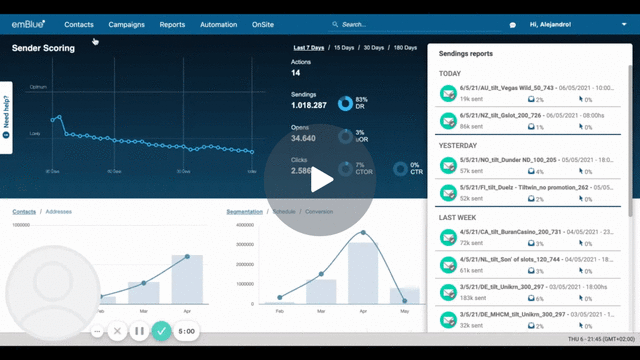This screenshot has width=640, height=360.
Task: Click the mail icon for FI_tilt_Duelz
Action: pos(448,193)
